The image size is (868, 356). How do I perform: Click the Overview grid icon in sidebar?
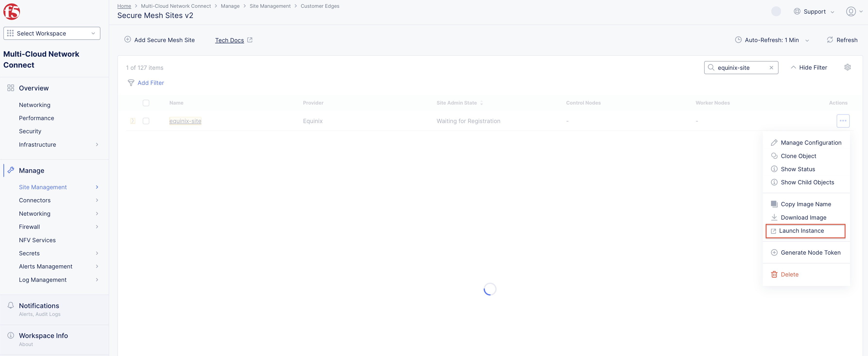10,88
